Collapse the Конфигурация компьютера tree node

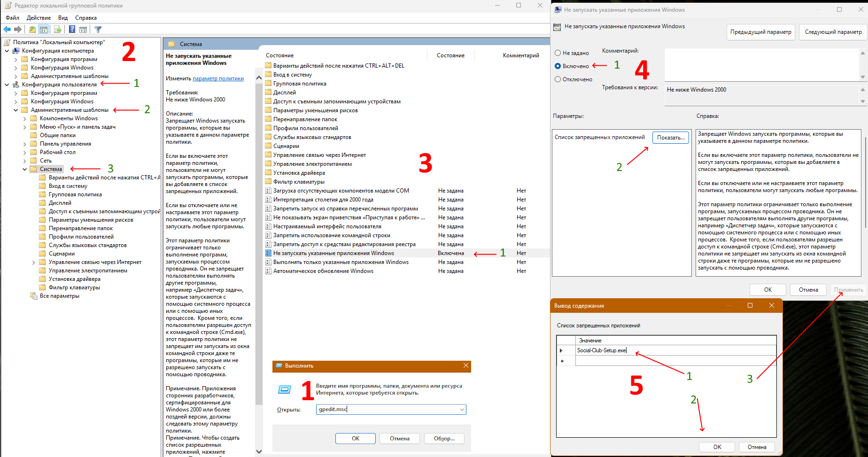pos(7,51)
